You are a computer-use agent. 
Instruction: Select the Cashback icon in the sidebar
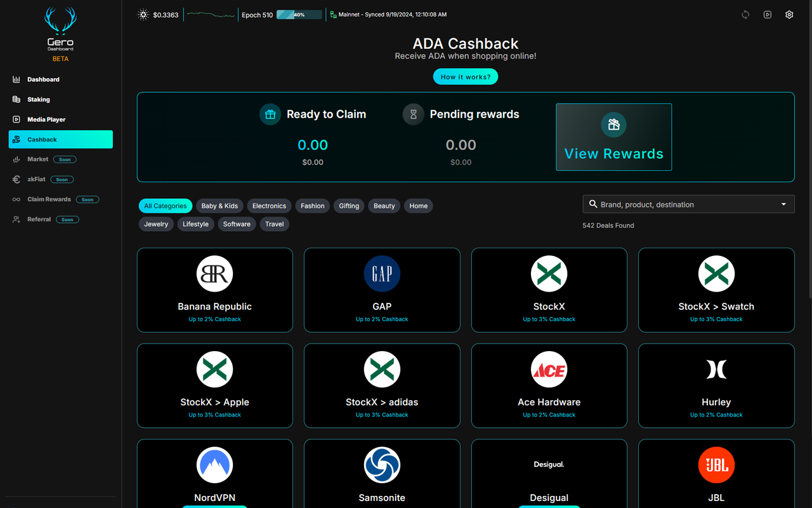[15, 139]
